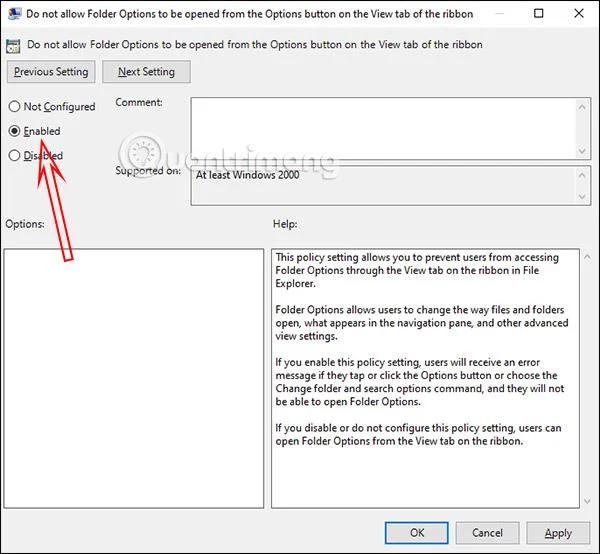This screenshot has width=600, height=554.
Task: Click Supported on box scroll down arrow
Action: (x=582, y=197)
